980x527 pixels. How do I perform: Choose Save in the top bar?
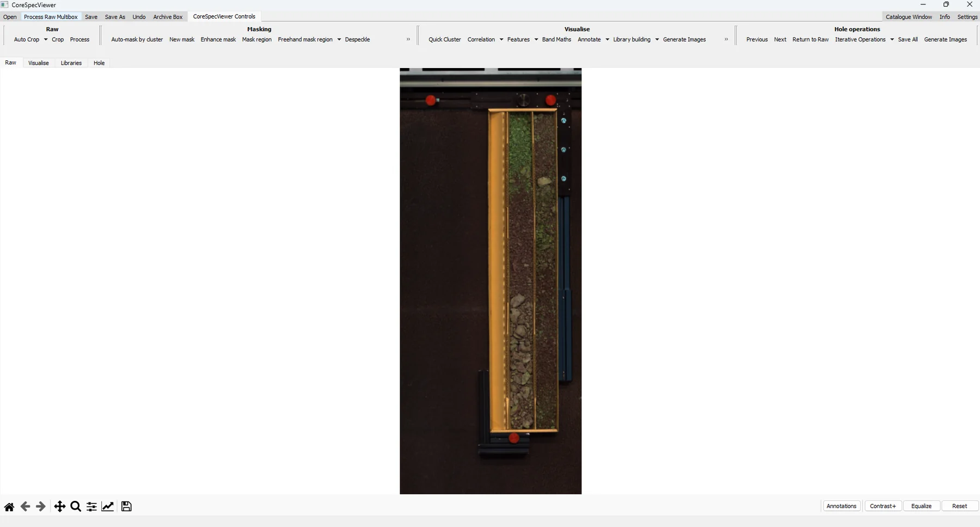pos(91,17)
